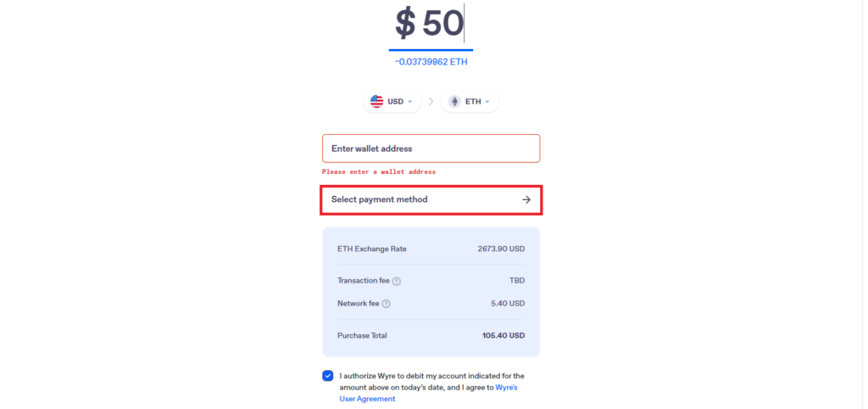868x409 pixels.
Task: Click the ETH Exchange Rate value
Action: tap(502, 249)
